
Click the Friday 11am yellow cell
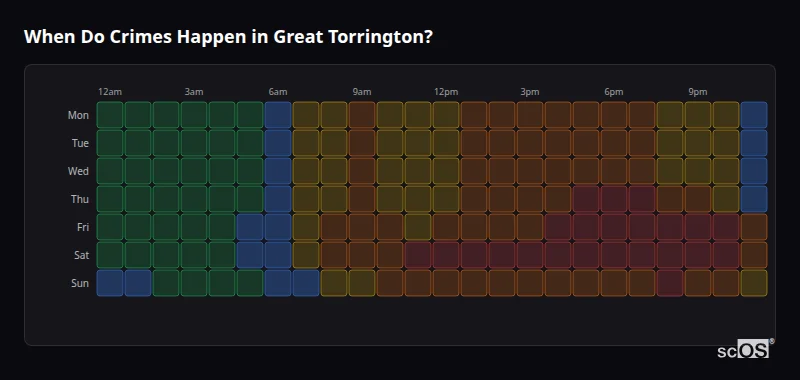coord(418,227)
